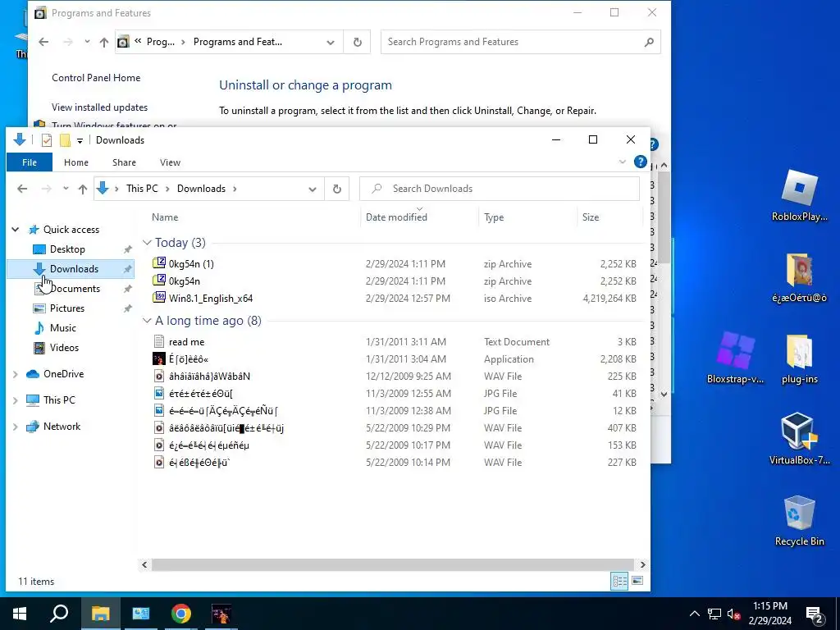Click Search Programs and Features field
Image resolution: width=840 pixels, height=630 pixels.
point(521,42)
